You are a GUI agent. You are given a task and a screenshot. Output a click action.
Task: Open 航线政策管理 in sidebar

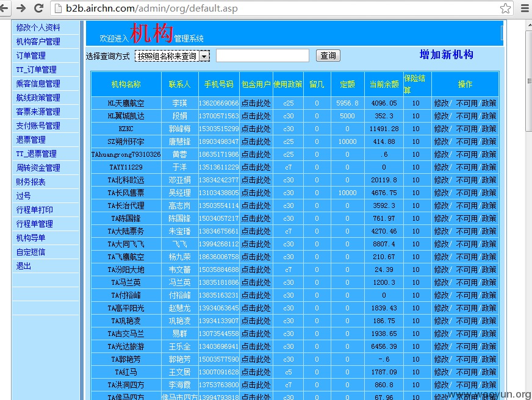[38, 98]
